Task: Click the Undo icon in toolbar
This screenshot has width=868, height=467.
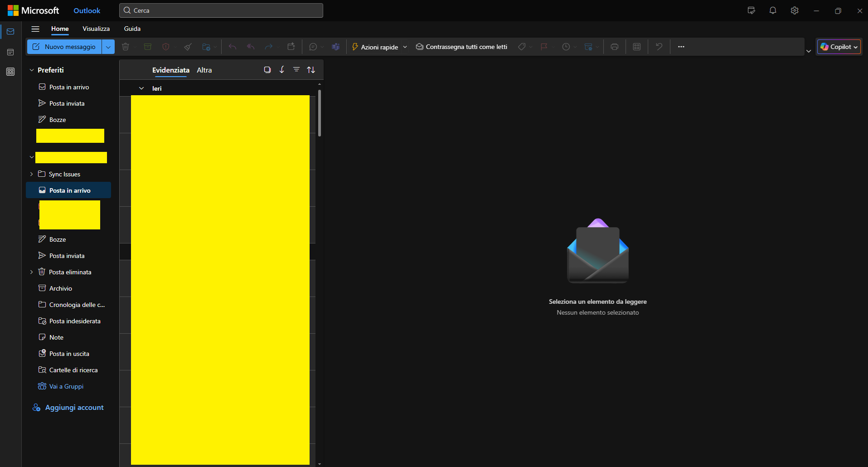Action: pyautogui.click(x=659, y=47)
